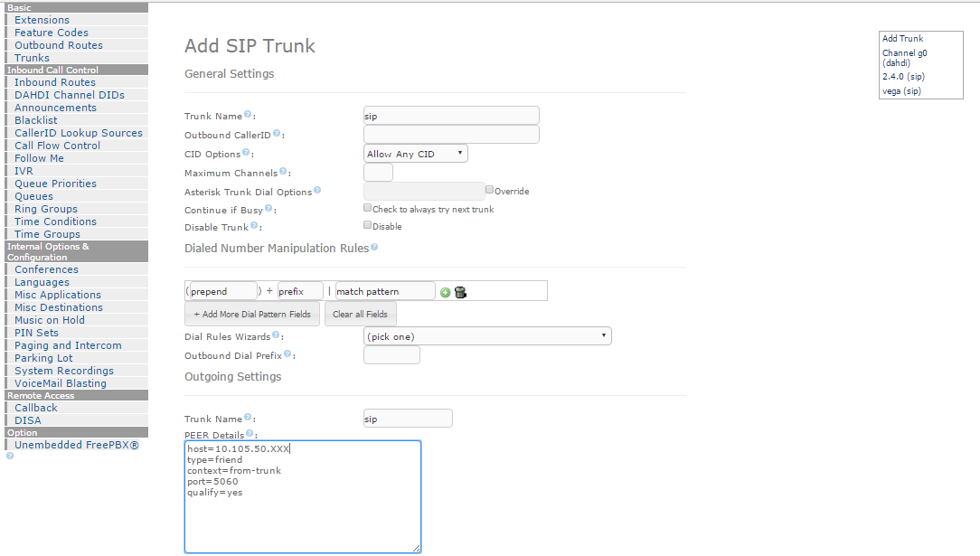Open Unembedded FreePBX link
The height and width of the screenshot is (556, 980).
click(x=76, y=445)
